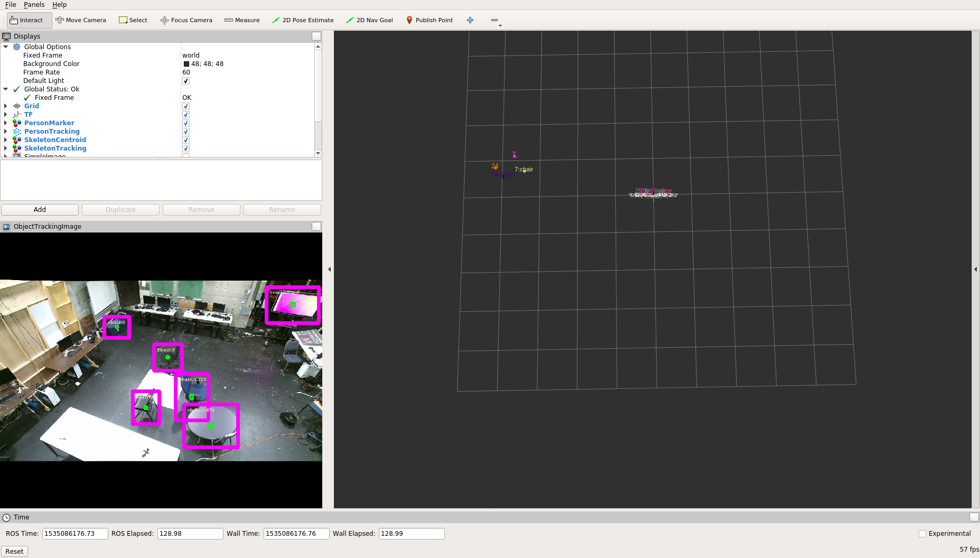This screenshot has width=980, height=558.
Task: Toggle the Grid display checkbox
Action: click(x=186, y=106)
